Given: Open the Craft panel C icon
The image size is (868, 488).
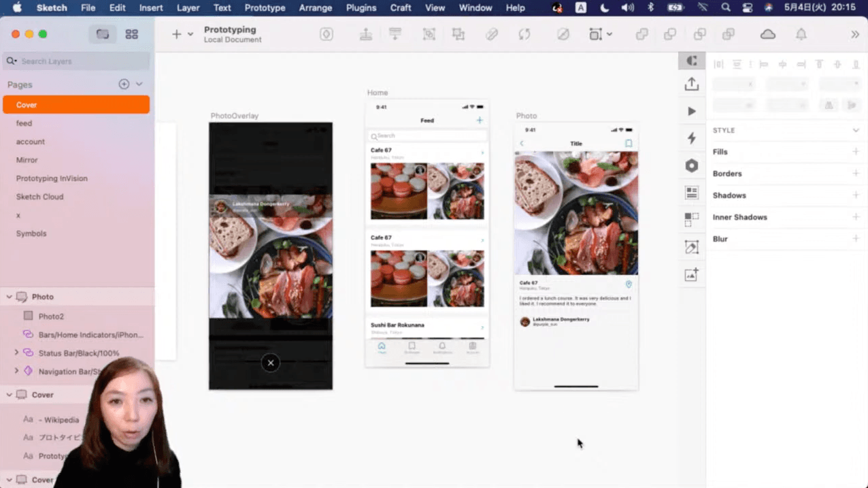Looking at the screenshot, I should coord(692,61).
